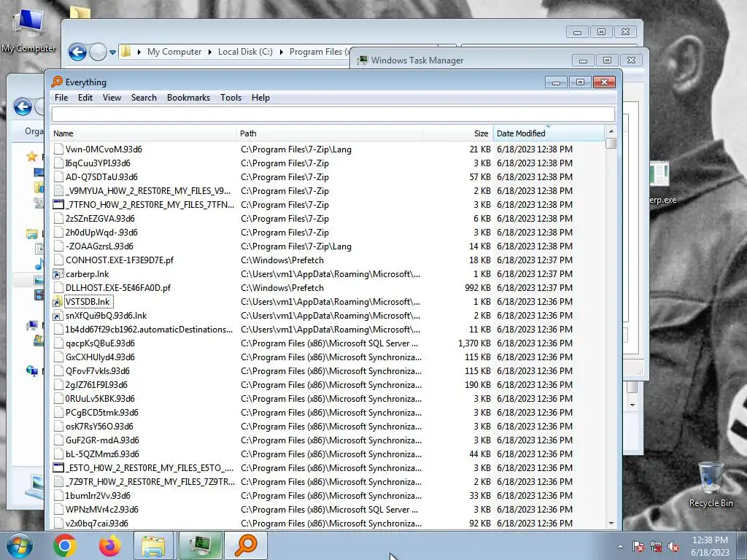Select the carberp.lnk shortcut icon
Viewport: 747px width, 560px height.
tap(58, 274)
